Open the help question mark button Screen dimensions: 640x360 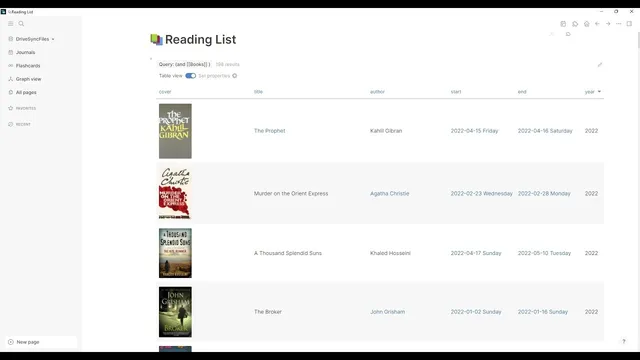(624, 341)
